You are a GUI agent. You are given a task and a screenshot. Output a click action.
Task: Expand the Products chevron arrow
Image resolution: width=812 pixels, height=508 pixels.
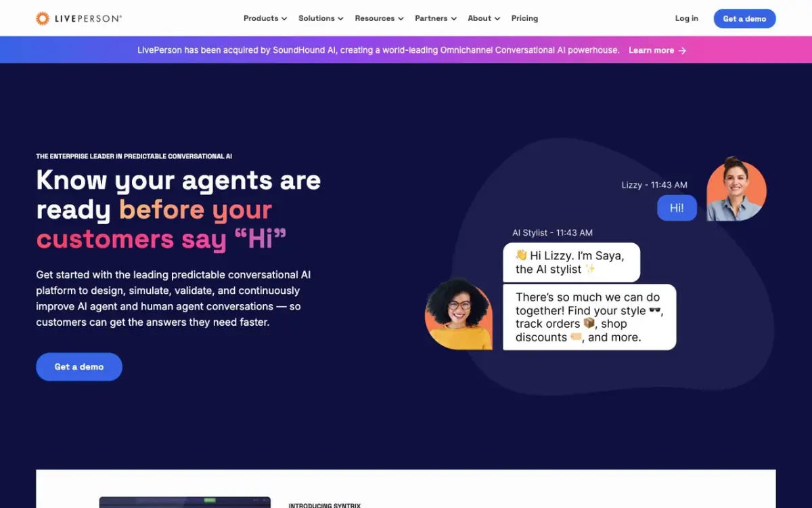pyautogui.click(x=284, y=19)
